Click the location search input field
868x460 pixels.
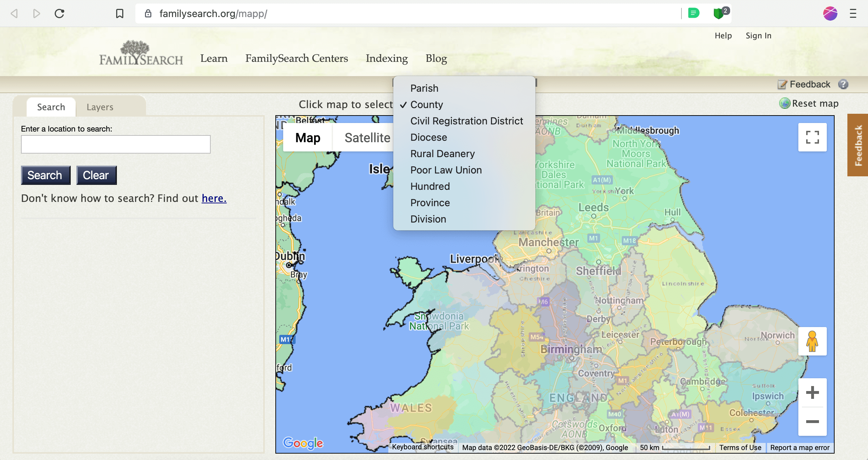click(115, 144)
